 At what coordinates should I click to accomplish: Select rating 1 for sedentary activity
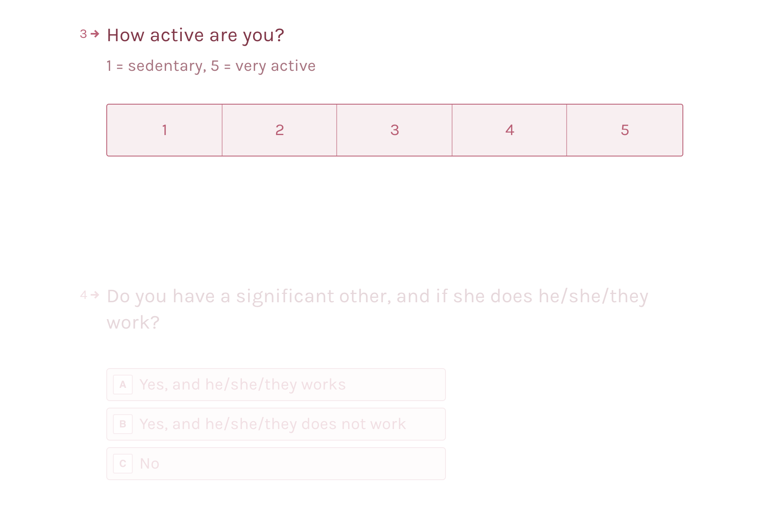pyautogui.click(x=164, y=130)
